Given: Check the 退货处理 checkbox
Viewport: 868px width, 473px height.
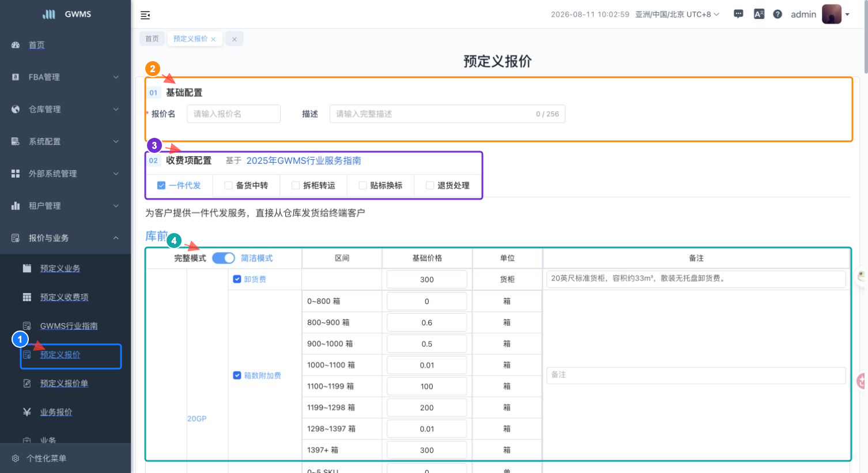Looking at the screenshot, I should pos(430,185).
